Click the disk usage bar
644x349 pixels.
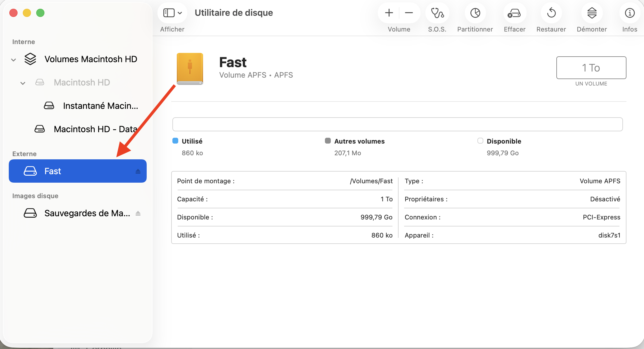coord(397,124)
